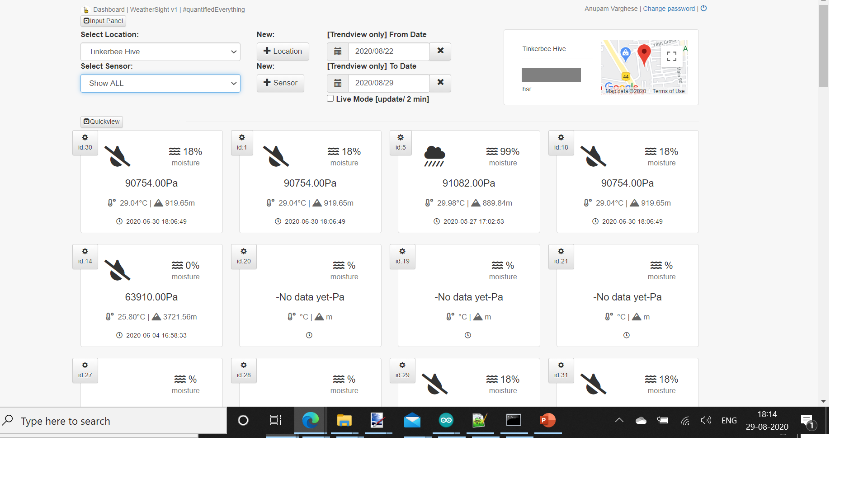Collapse the Input Panel toggle
Viewport: 868px width, 488px height.
103,21
